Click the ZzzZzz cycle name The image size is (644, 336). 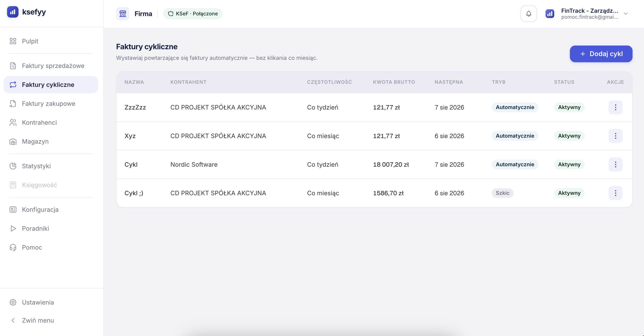pos(135,107)
